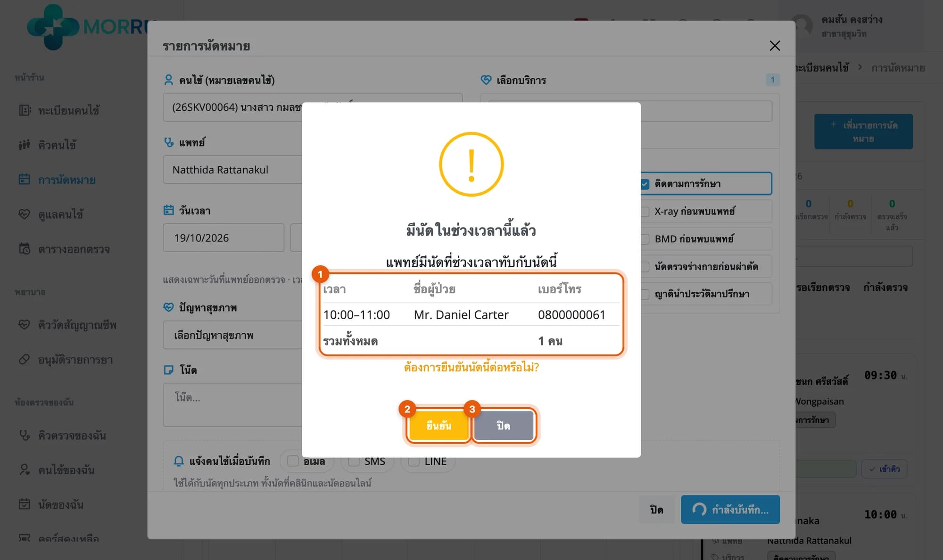The width and height of the screenshot is (943, 560).
Task: Click the คนไข้ของฉัน person icon
Action: click(25, 470)
